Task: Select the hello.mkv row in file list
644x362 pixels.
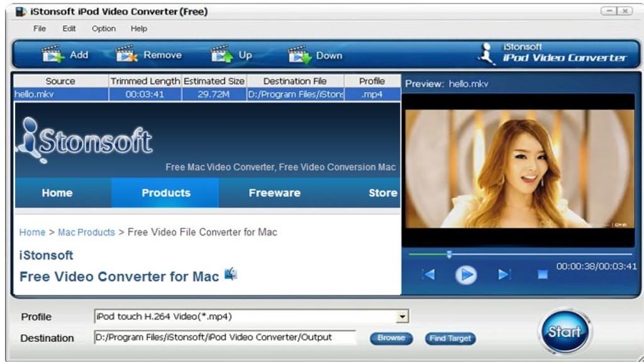Action: click(x=60, y=94)
